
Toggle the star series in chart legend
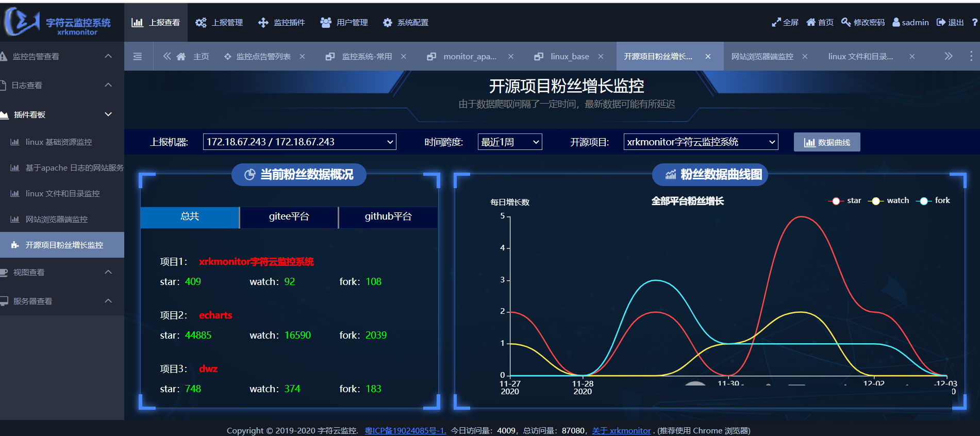tap(844, 200)
